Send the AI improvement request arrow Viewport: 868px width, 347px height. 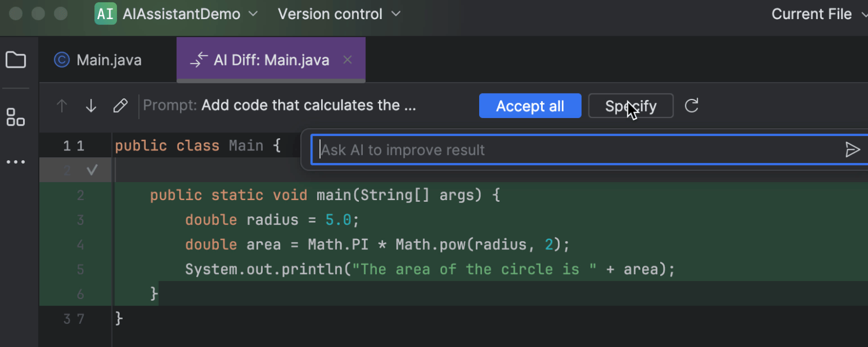point(852,150)
